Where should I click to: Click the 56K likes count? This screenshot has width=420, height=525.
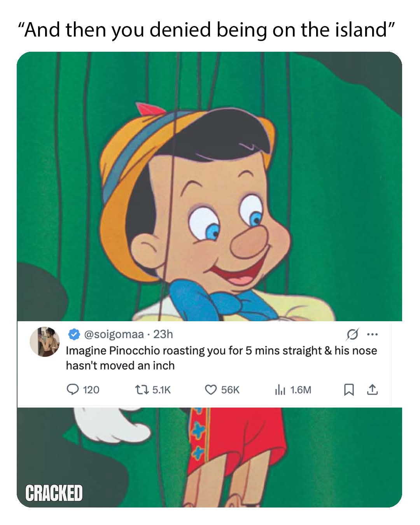[230, 390]
